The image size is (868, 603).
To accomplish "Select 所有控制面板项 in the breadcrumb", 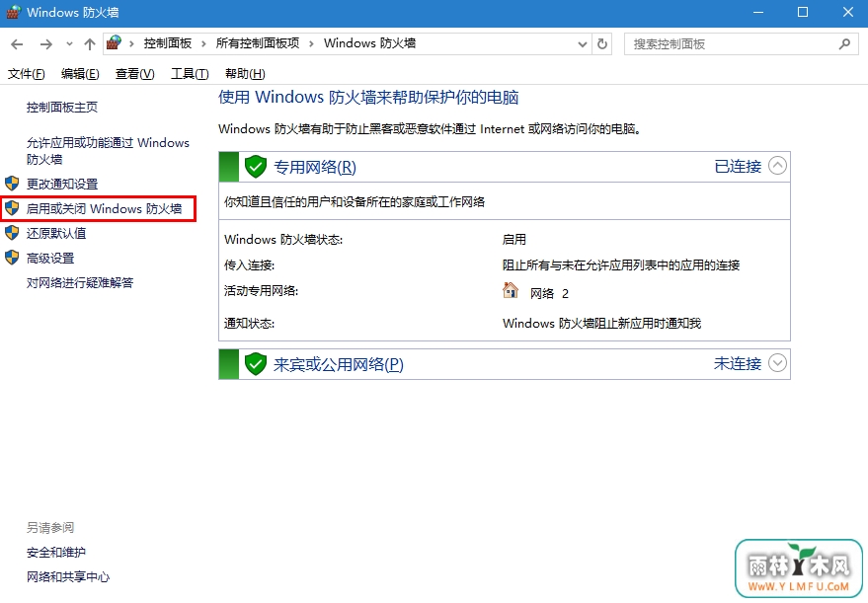I will (x=258, y=43).
